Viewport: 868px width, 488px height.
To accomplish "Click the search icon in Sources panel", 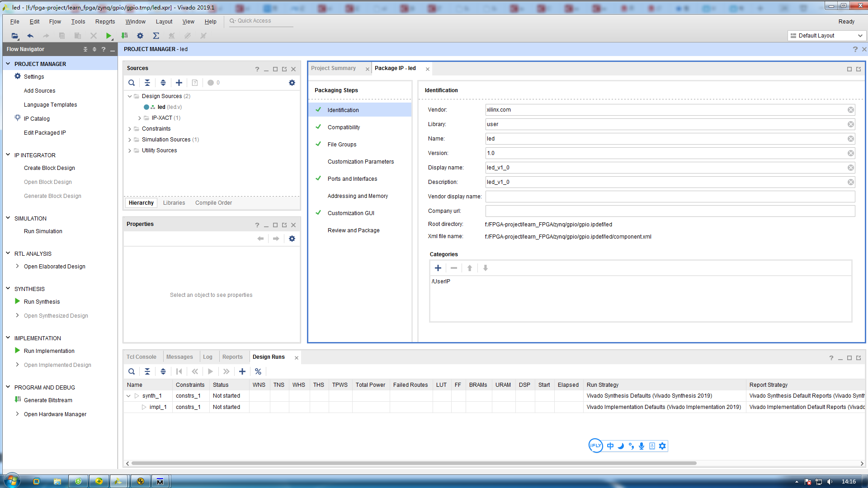I will pos(132,83).
